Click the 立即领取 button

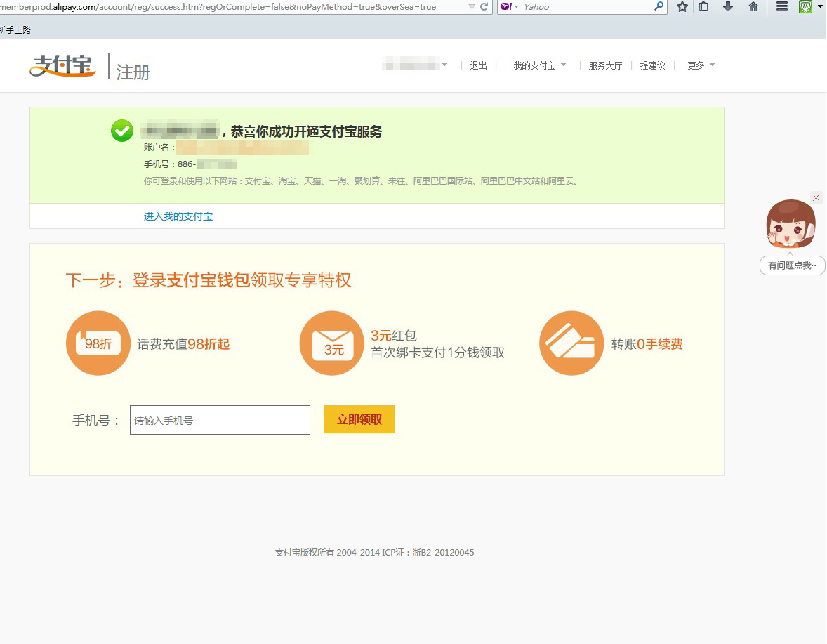tap(359, 419)
